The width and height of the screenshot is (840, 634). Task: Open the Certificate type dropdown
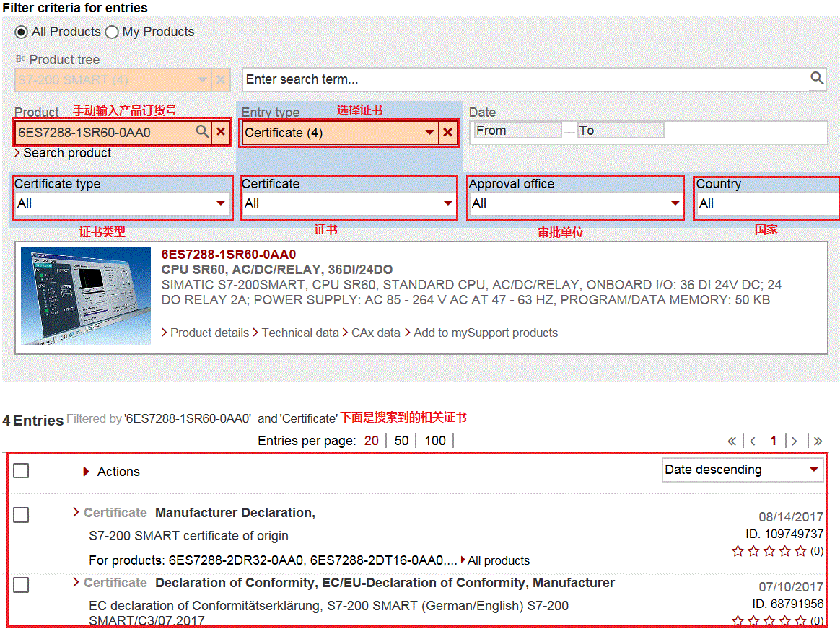click(x=122, y=203)
